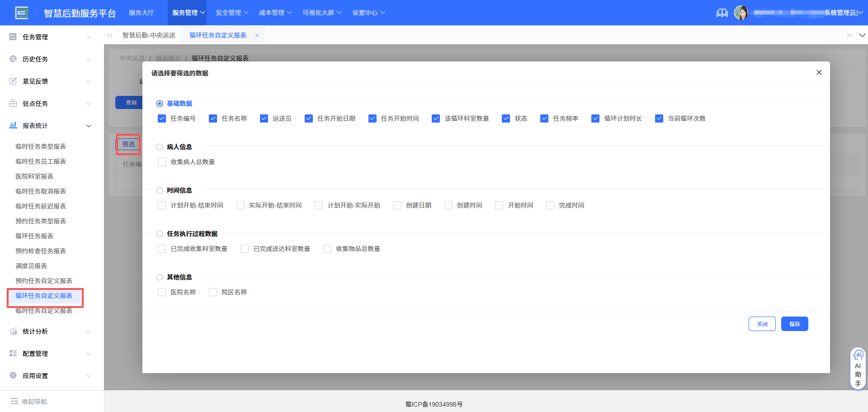This screenshot has height=412, width=868.
Task: Select the 时间信息 radio button
Action: (159, 190)
